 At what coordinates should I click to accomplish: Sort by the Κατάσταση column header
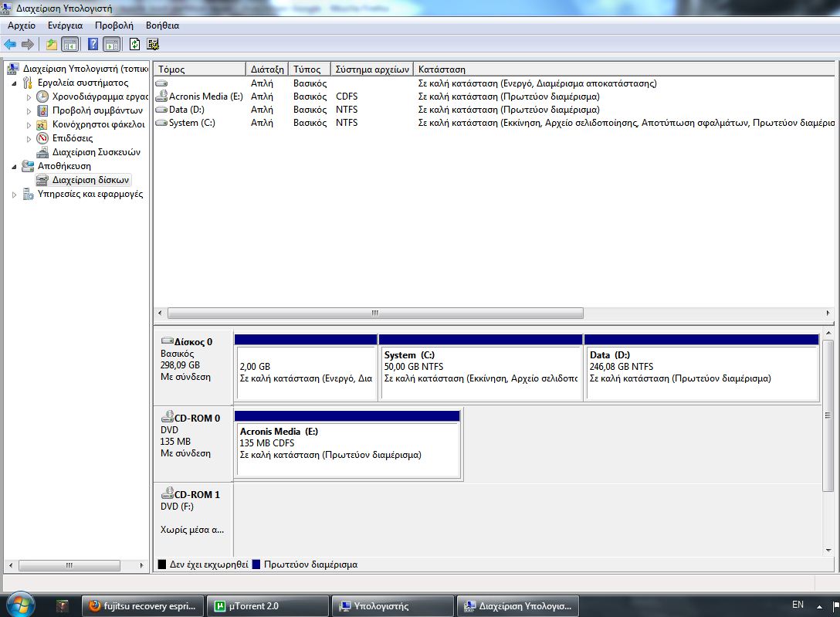tap(624, 69)
